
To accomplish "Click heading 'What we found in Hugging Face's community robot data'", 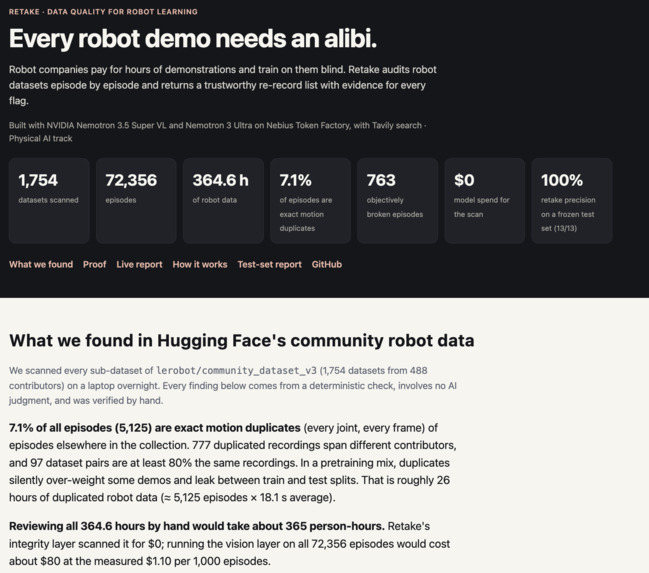I will tap(242, 341).
